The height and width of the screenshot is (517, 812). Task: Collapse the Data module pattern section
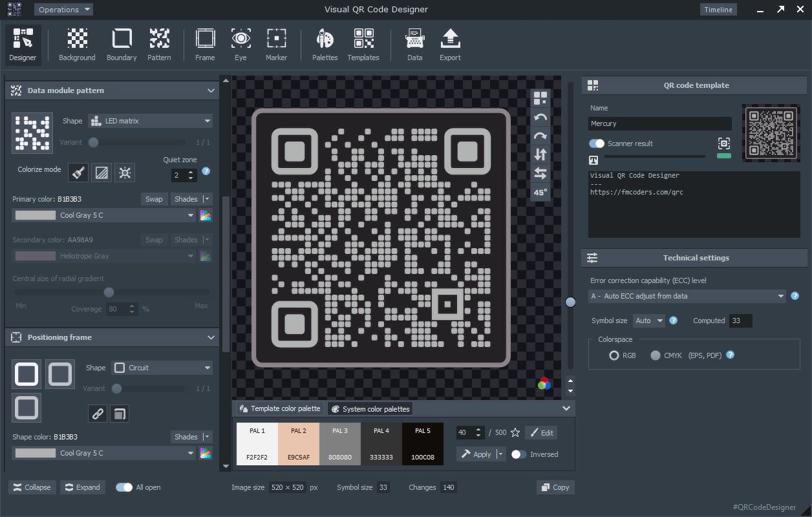(211, 90)
